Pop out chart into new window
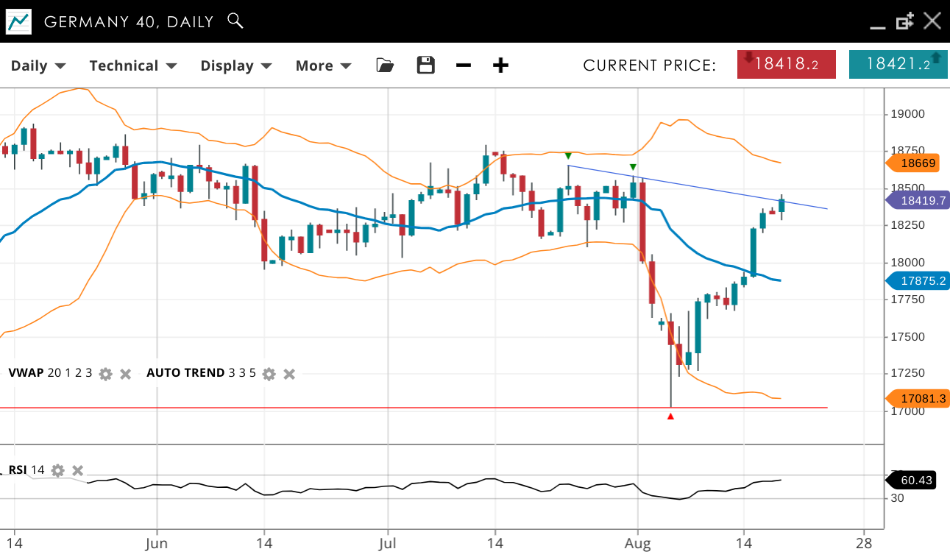950x560 pixels. (x=904, y=21)
